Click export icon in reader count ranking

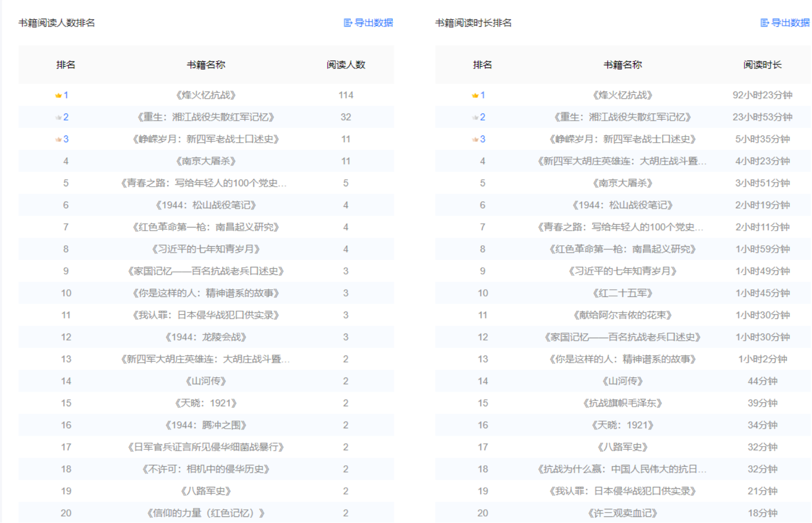(348, 23)
